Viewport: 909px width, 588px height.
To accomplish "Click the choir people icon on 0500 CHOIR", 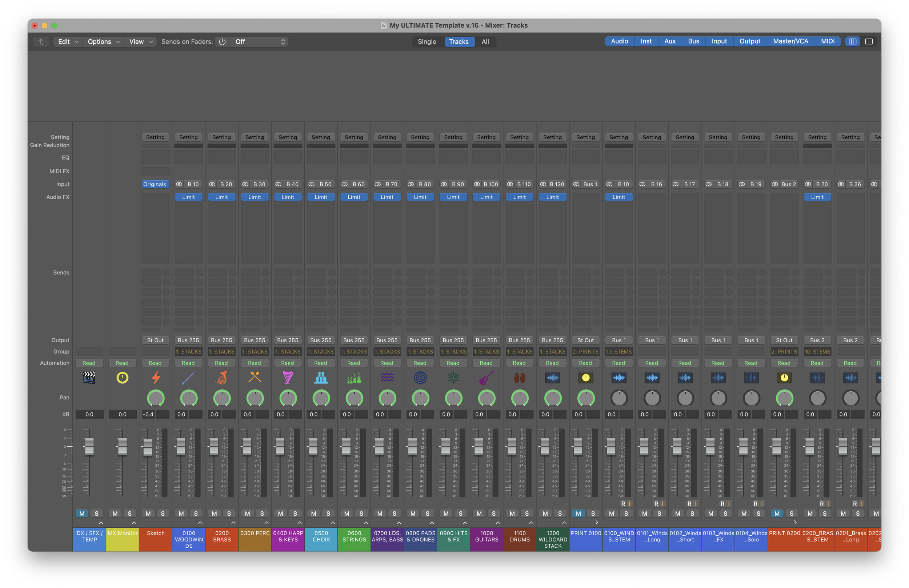I will [321, 378].
